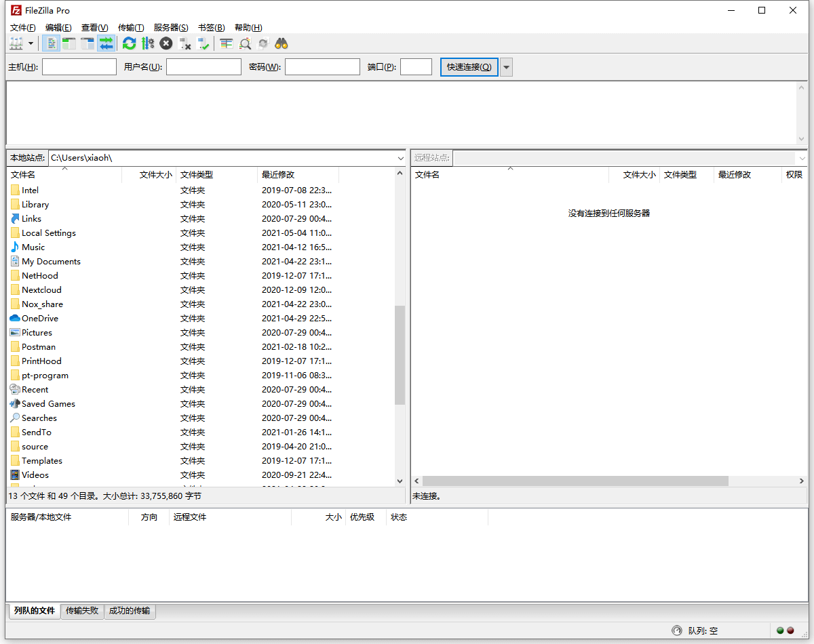The image size is (814, 644).
Task: Toggle the message log display
Action: click(52, 43)
